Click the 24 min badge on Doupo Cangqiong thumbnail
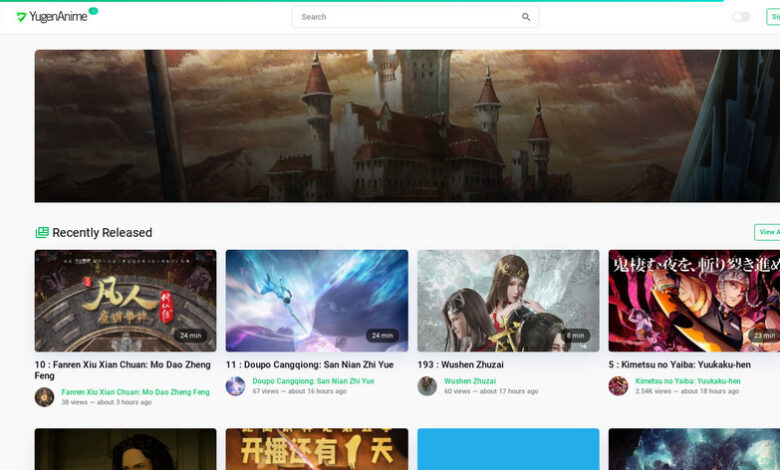 point(382,336)
